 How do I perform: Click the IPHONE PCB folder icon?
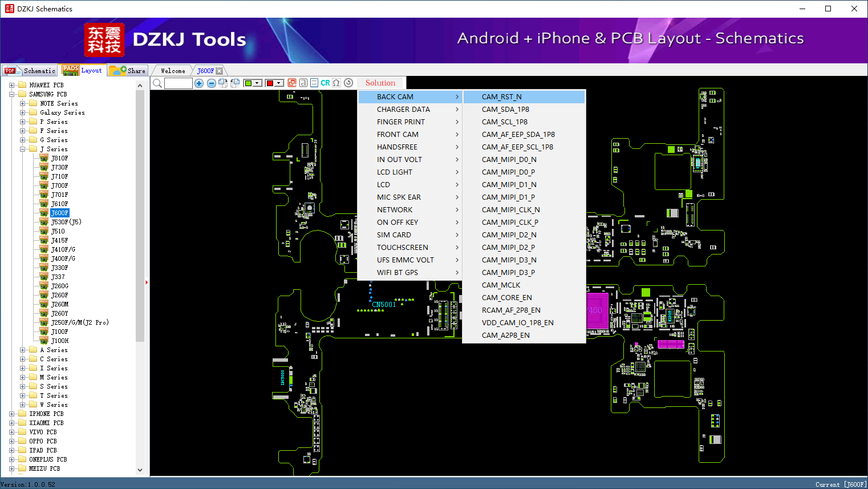[22, 414]
